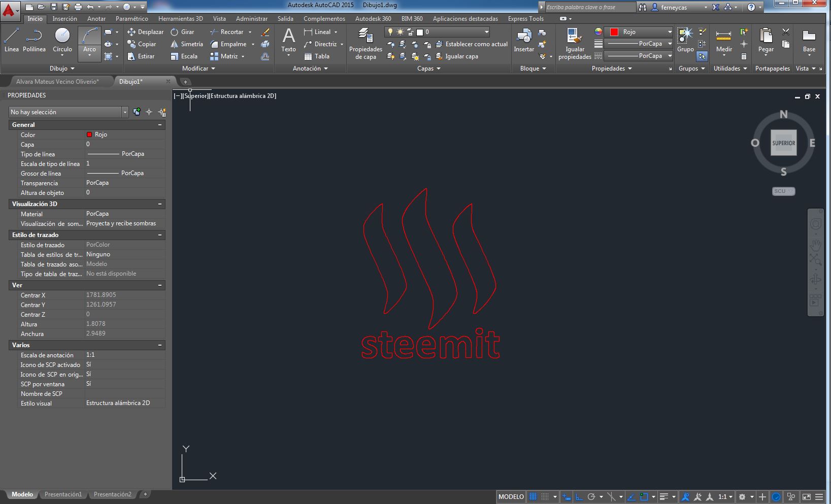Select the Línea drawing tool

click(11, 40)
